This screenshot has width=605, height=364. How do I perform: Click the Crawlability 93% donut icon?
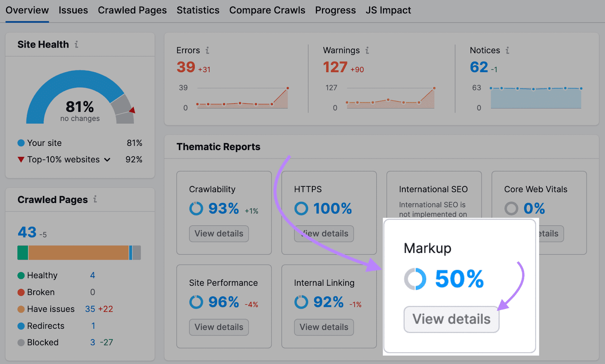(196, 208)
